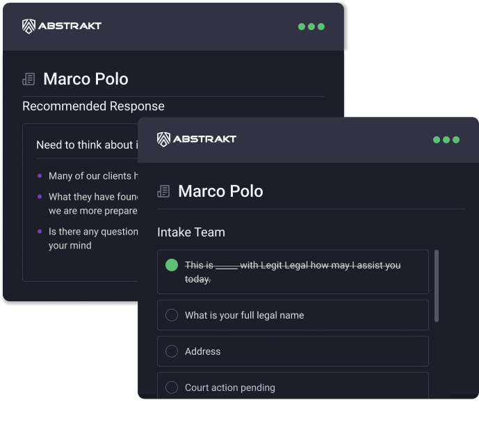Image resolution: width=479 pixels, height=448 pixels.
Task: Click the document icon beside Marco Polo in the back window
Action: click(x=29, y=79)
